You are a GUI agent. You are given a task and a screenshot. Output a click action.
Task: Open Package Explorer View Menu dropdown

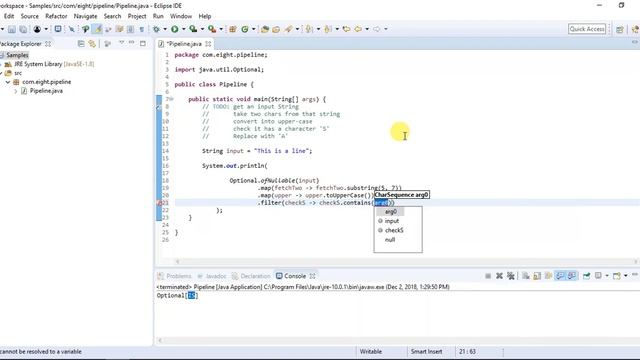pyautogui.click(x=121, y=43)
